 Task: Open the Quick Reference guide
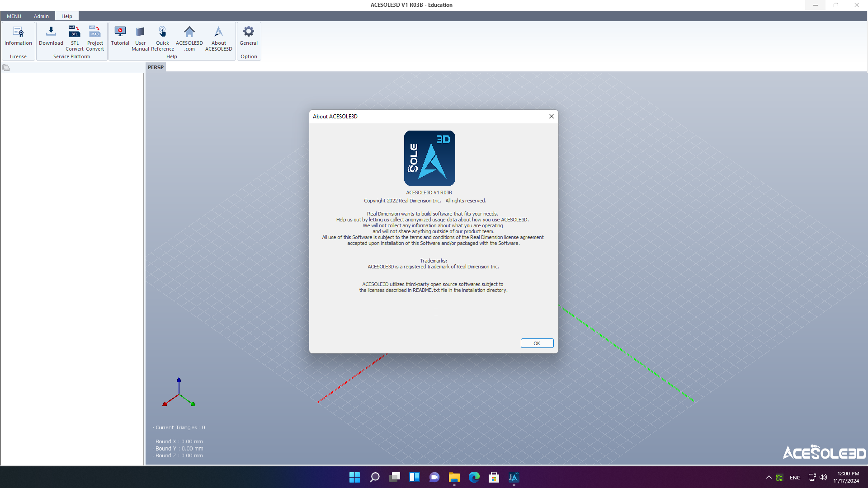(162, 38)
